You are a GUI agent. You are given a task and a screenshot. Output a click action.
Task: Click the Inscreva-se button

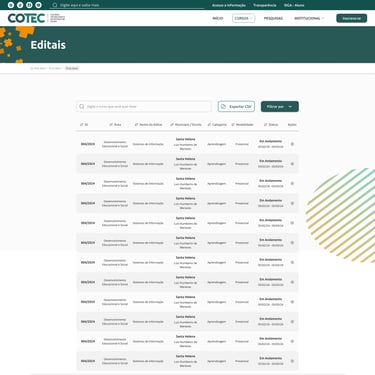352,18
